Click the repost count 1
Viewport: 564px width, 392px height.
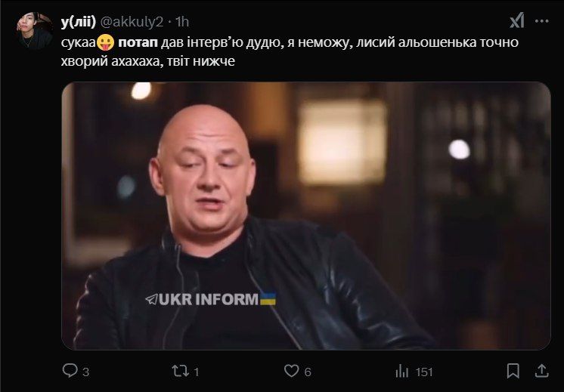(x=197, y=372)
